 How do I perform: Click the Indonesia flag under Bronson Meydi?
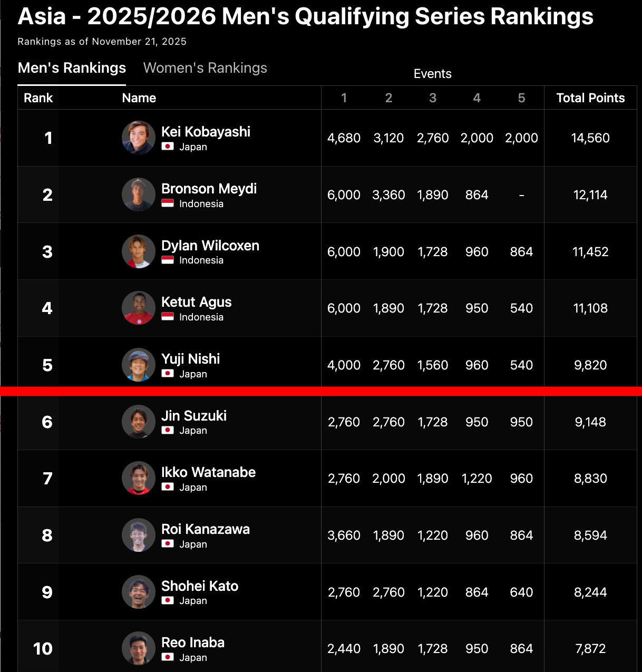[168, 203]
